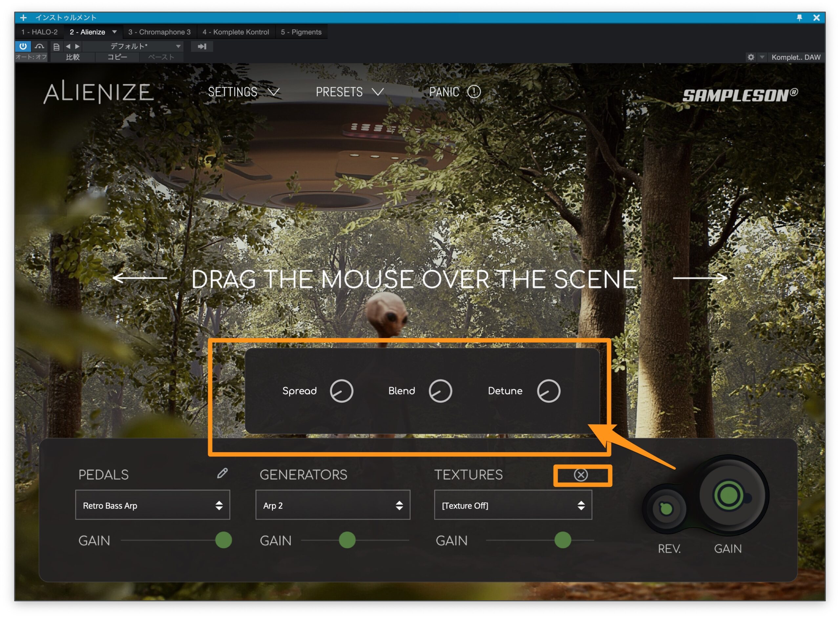Switch to the 3 - Chromaphone 3 tab
Image resolution: width=840 pixels, height=618 pixels.
click(x=159, y=32)
